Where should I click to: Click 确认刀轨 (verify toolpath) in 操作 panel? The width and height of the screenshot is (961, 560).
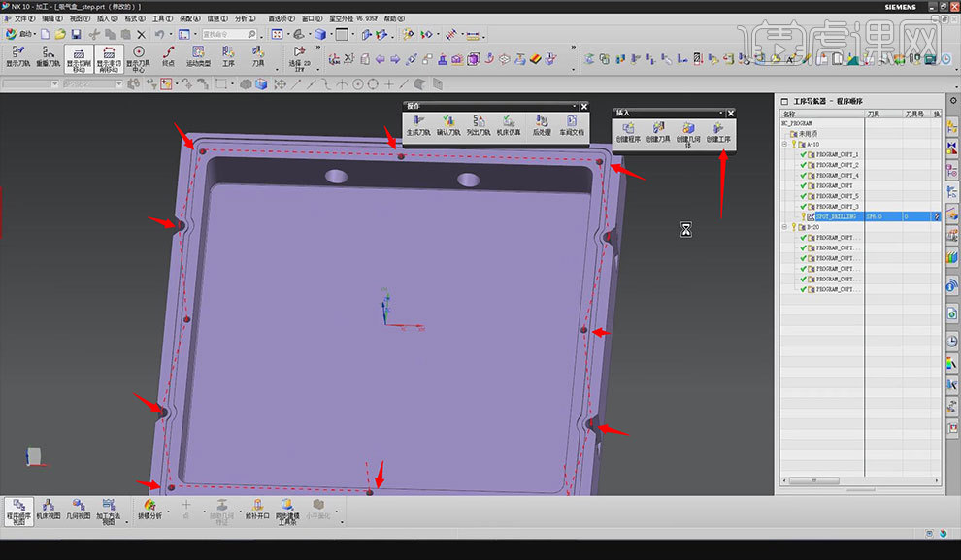448,125
